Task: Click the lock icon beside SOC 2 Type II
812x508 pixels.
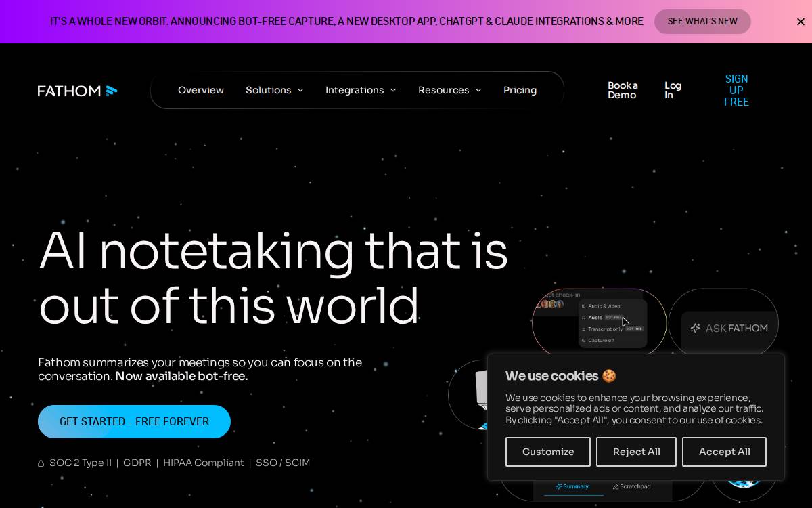Action: pos(41,463)
